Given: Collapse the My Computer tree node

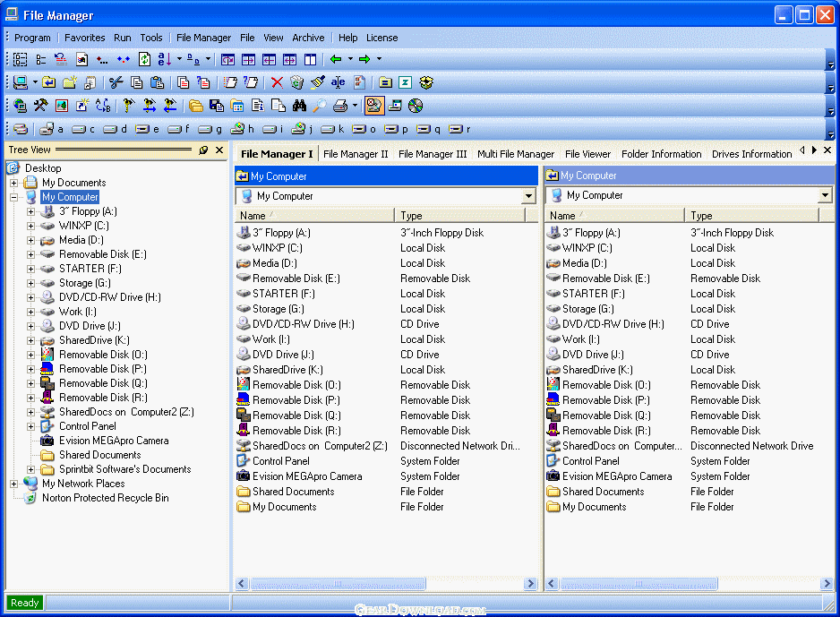Looking at the screenshot, I should [14, 197].
